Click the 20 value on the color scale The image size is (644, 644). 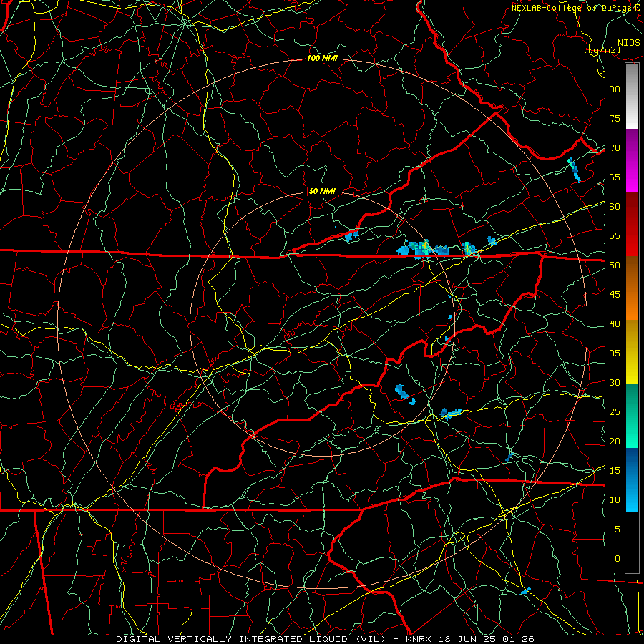(x=615, y=441)
